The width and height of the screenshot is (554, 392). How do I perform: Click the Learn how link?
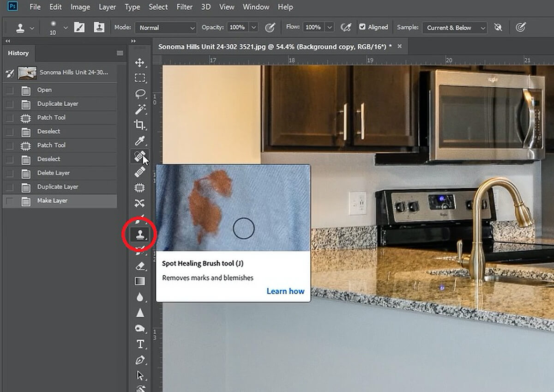[x=285, y=291]
